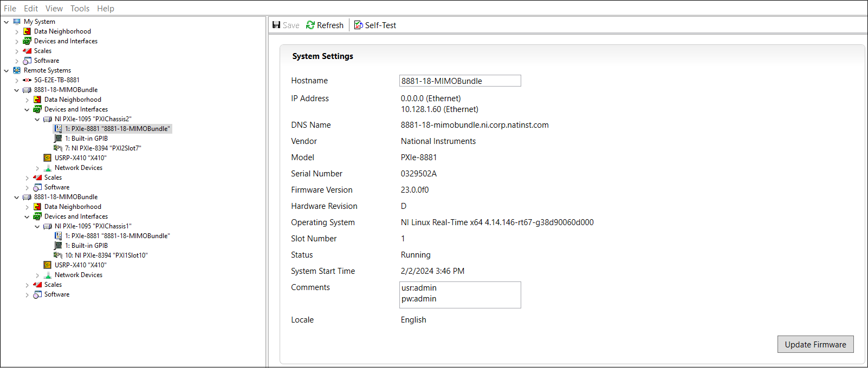This screenshot has width=868, height=368.
Task: Click the Remote Systems icon
Action: pos(17,70)
